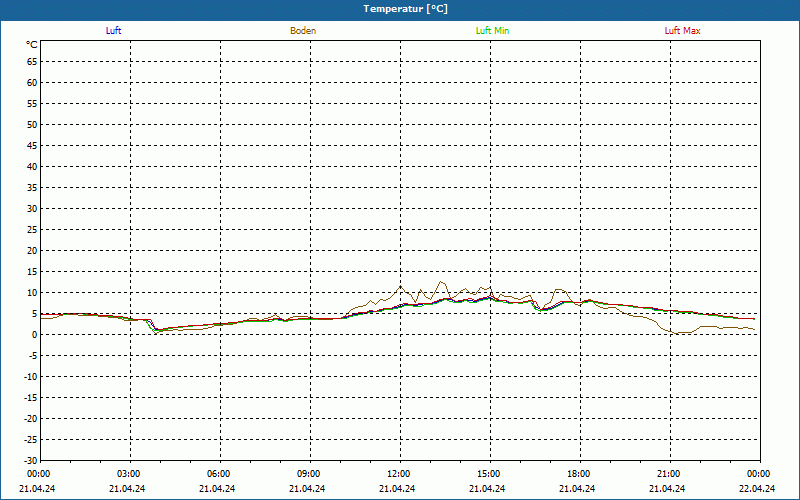Click the -25 value on y-axis
Image resolution: width=800 pixels, height=500 pixels.
(x=31, y=440)
